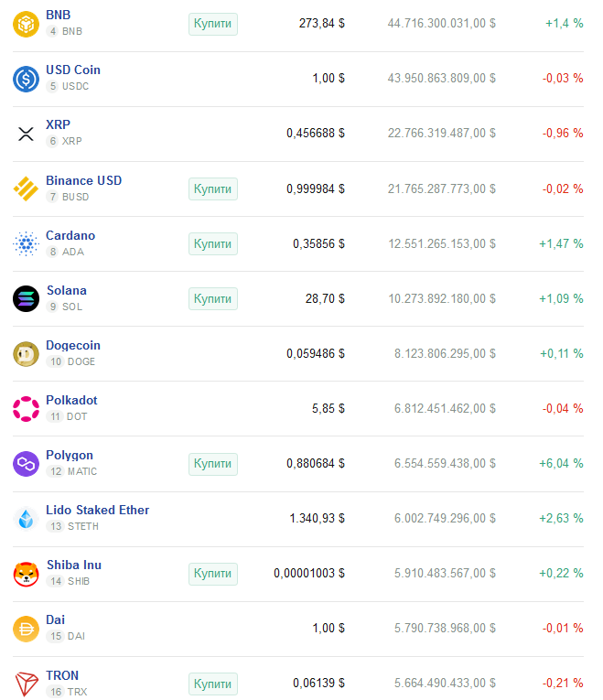This screenshot has width=603, height=700.
Task: Click the Polygon logo icon
Action: point(26,464)
